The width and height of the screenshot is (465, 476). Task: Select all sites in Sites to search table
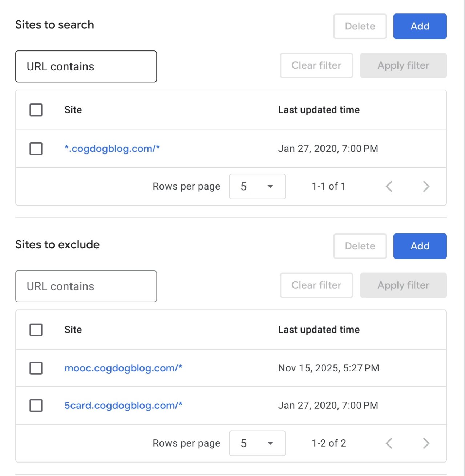[36, 110]
